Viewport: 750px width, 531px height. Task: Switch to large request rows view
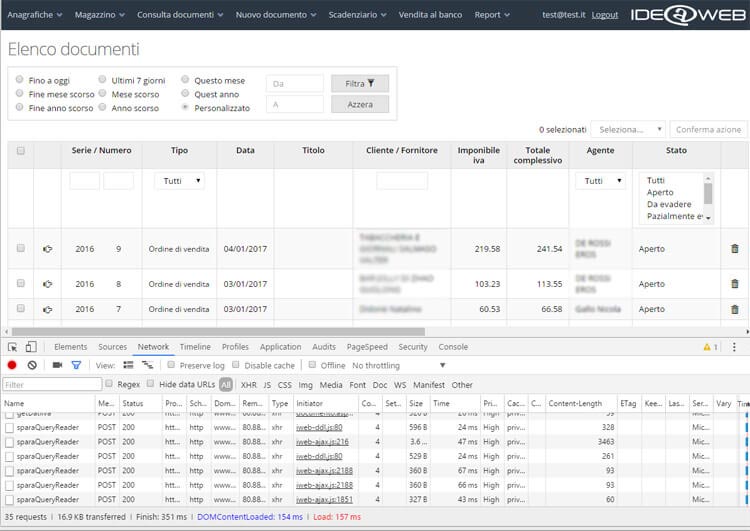pyautogui.click(x=128, y=365)
